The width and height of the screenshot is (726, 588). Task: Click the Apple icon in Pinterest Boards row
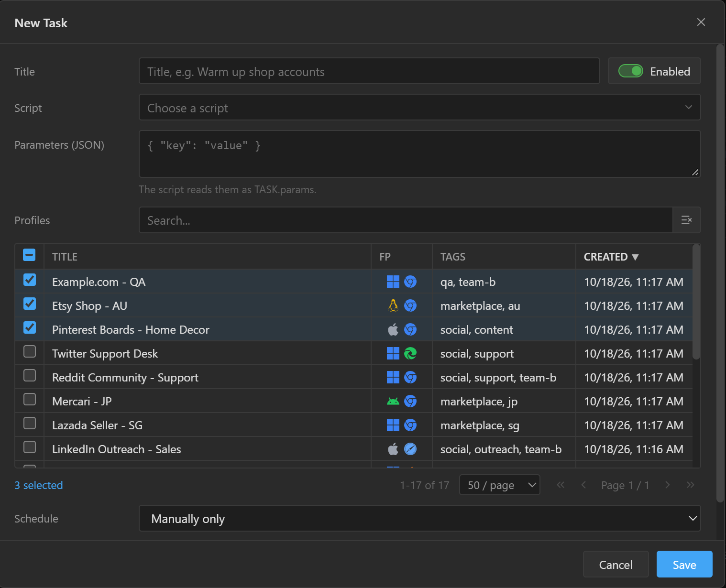[x=393, y=329]
